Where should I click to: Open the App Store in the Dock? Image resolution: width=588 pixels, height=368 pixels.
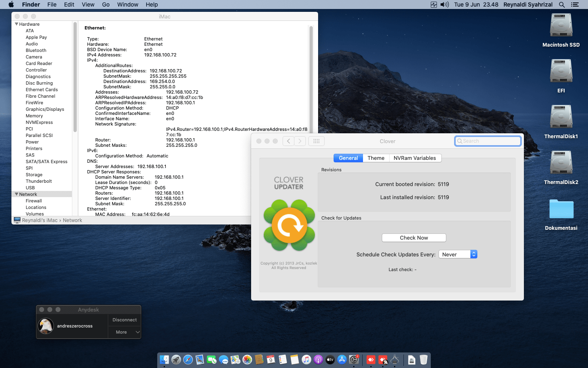tap(342, 360)
